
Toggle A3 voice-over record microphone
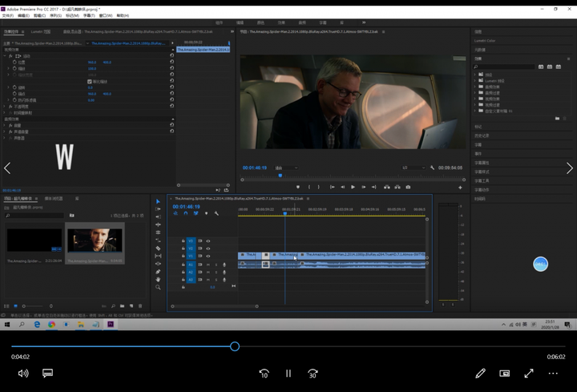click(224, 280)
